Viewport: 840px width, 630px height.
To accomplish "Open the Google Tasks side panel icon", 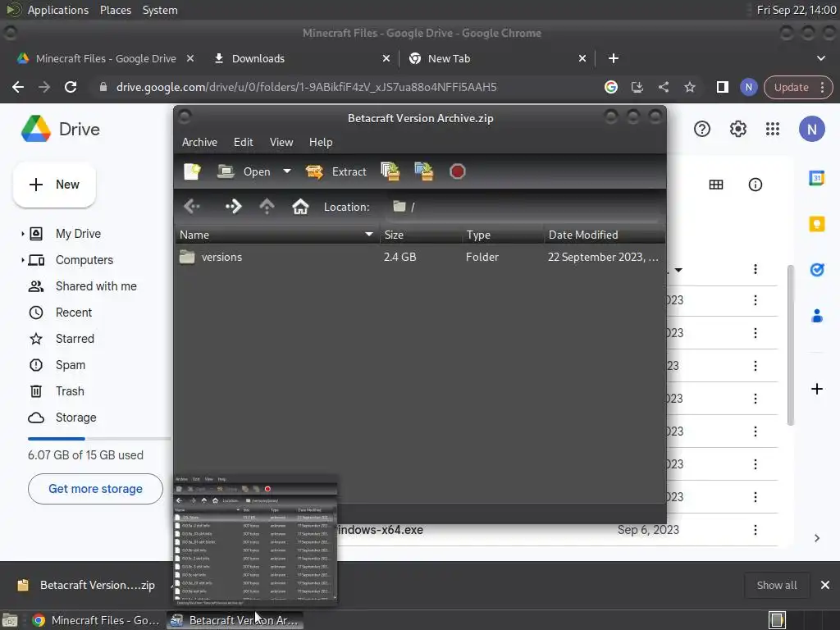I will click(816, 270).
